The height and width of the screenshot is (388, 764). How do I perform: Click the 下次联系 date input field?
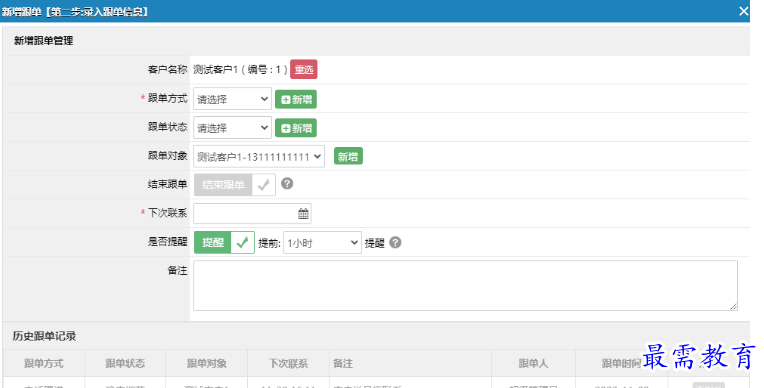(x=252, y=213)
